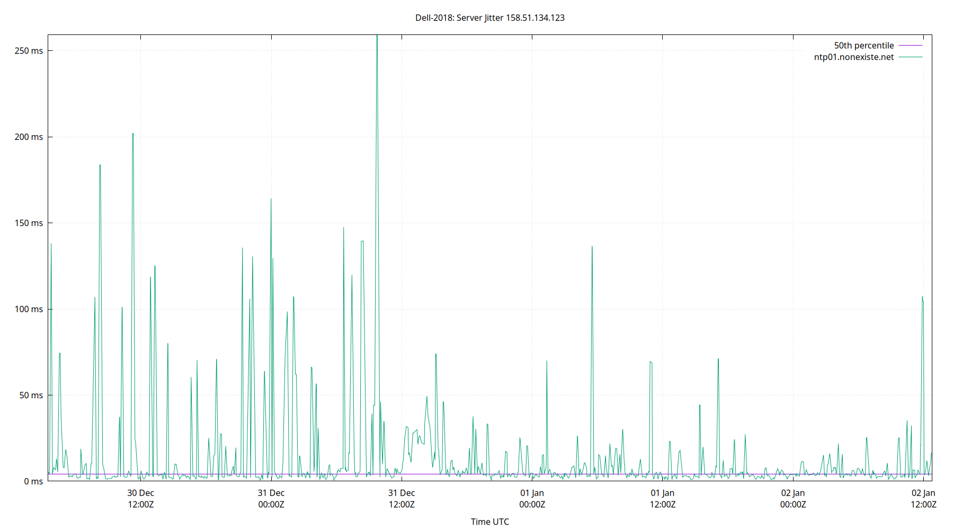Click the 31 Dec 12:00Z time label
The width and height of the screenshot is (980, 530).
click(402, 498)
